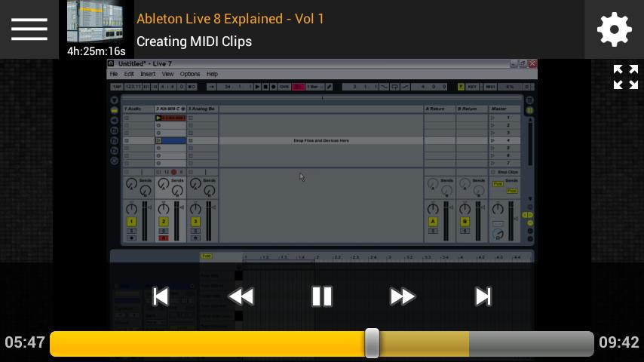Open the Options menu in the Live 7 window
This screenshot has height=362, width=644.
click(190, 74)
